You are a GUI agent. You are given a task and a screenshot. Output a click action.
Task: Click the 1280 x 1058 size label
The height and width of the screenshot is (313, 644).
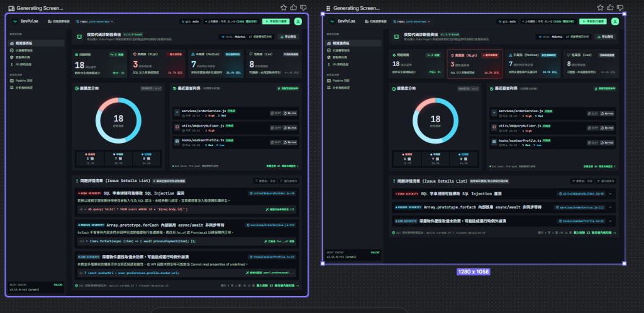click(474, 272)
